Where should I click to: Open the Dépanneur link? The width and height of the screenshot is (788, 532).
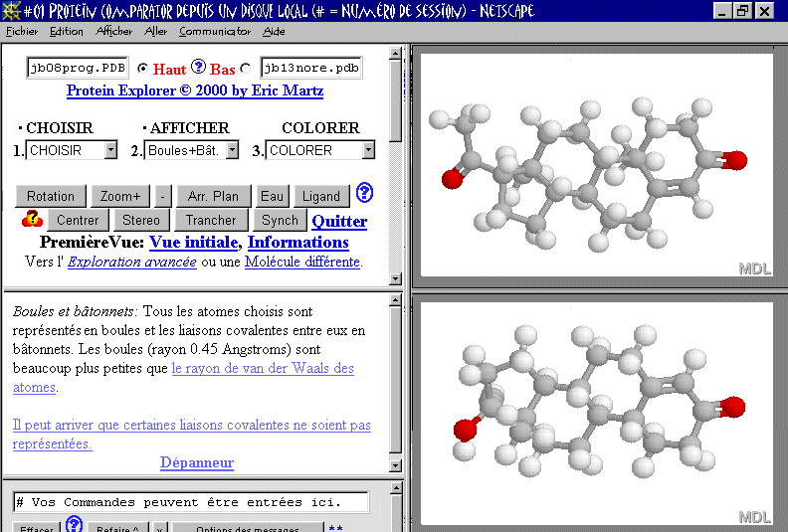[x=197, y=462]
